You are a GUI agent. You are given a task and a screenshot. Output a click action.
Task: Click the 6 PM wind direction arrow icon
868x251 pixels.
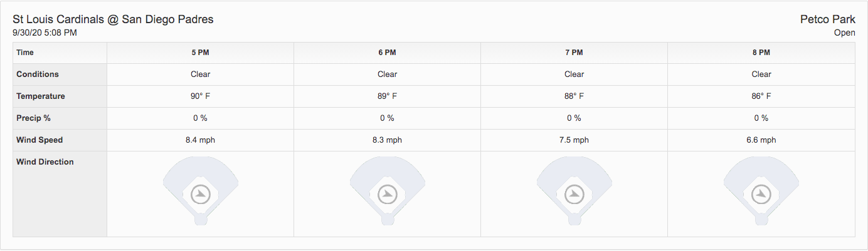coord(387,194)
